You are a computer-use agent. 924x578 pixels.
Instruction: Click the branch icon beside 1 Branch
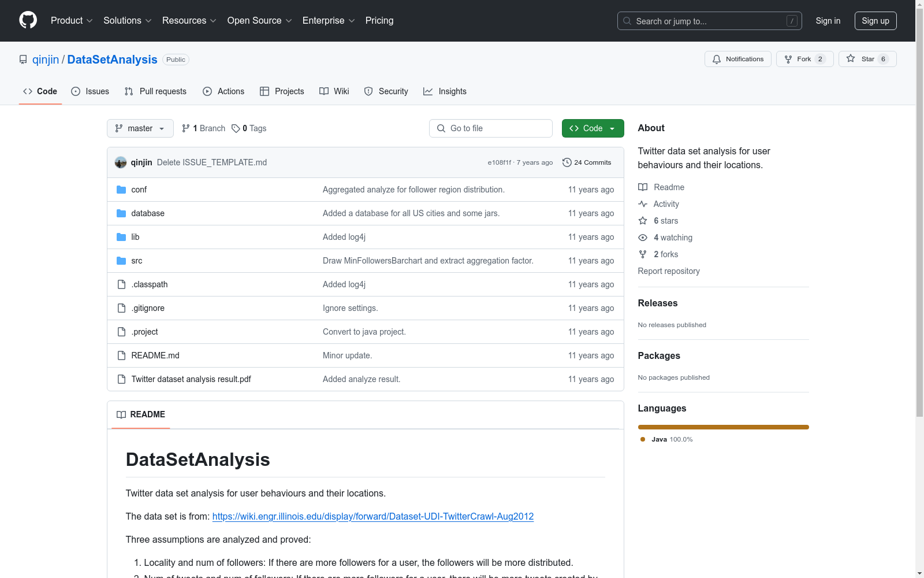tap(186, 128)
